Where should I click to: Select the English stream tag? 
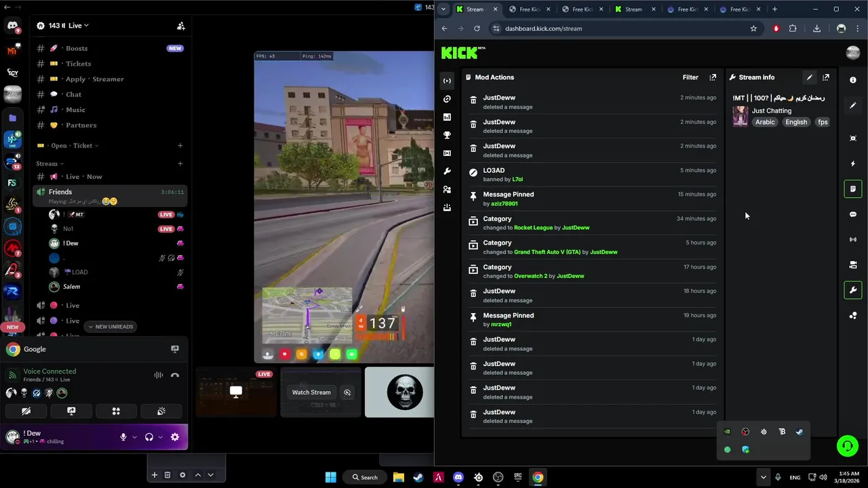(796, 122)
